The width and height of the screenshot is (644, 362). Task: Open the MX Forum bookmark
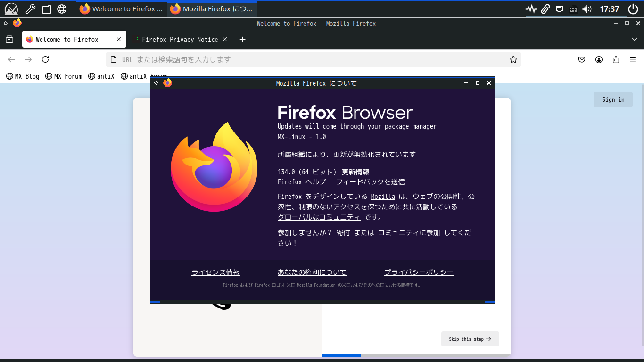[64, 76]
